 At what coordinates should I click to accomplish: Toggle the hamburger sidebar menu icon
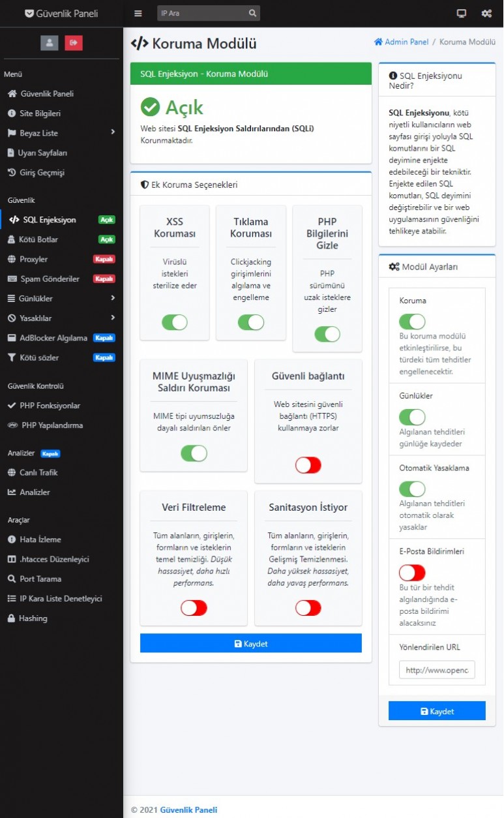[138, 13]
